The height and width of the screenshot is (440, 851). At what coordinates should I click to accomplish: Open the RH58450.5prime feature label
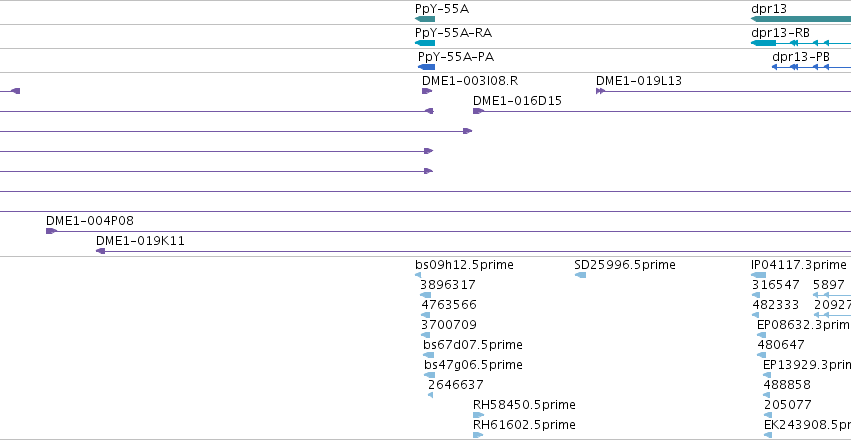524,405
